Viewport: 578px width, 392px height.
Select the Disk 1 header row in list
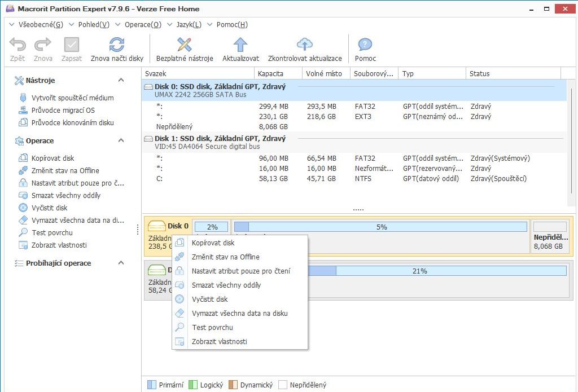(x=220, y=138)
